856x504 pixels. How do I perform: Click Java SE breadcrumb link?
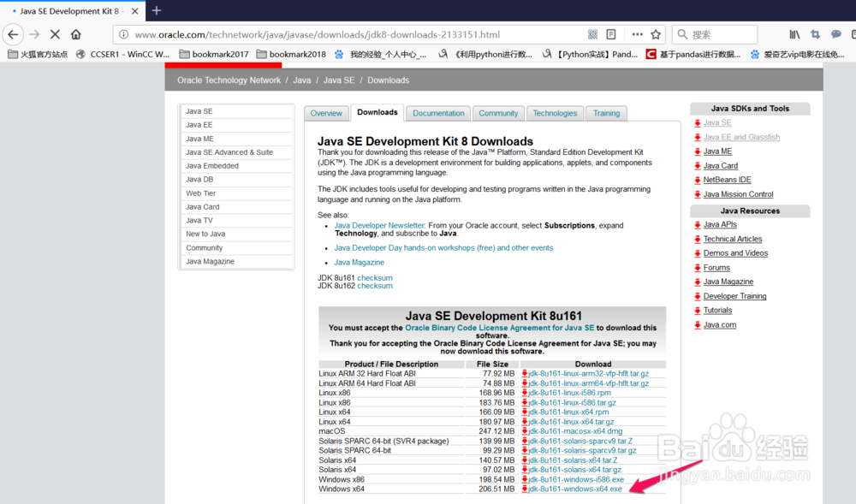(x=339, y=80)
